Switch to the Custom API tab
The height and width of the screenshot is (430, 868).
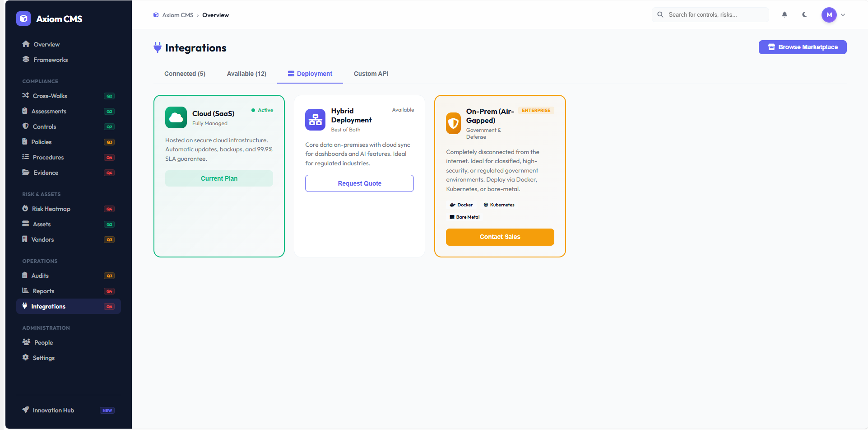click(x=371, y=74)
